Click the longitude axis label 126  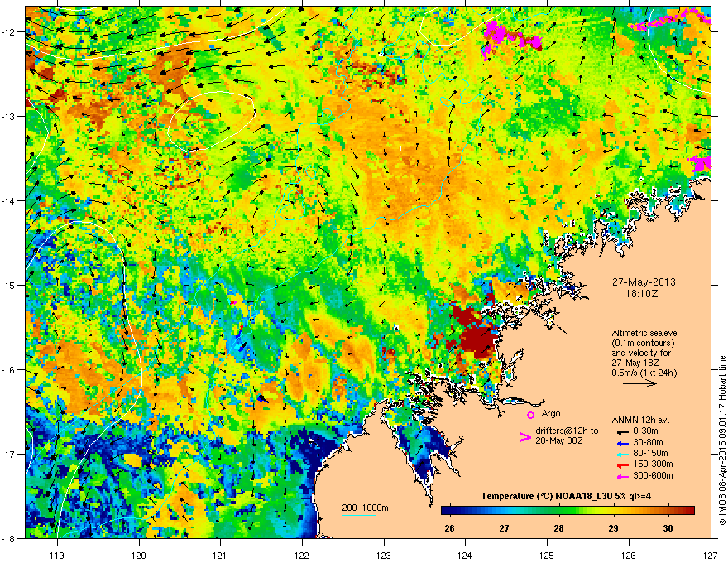click(x=629, y=555)
